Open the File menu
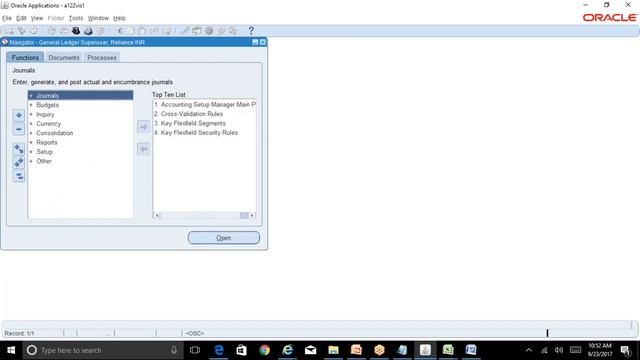 tap(7, 18)
